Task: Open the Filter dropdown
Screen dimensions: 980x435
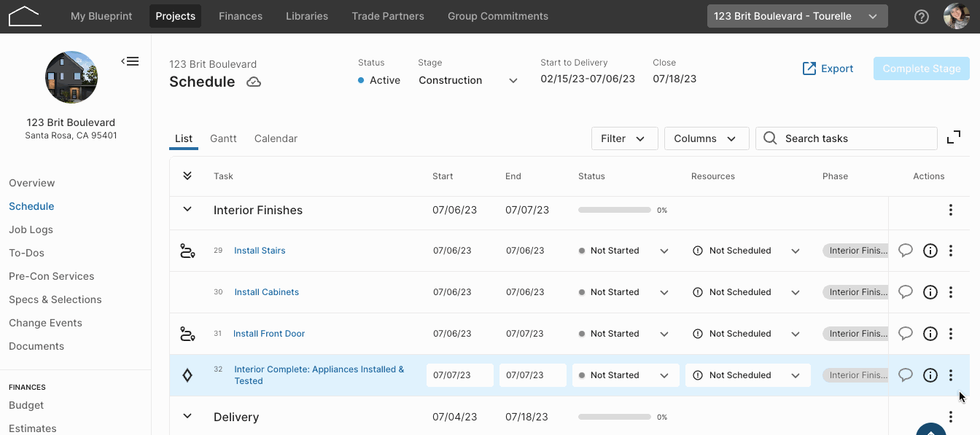Action: tap(625, 138)
